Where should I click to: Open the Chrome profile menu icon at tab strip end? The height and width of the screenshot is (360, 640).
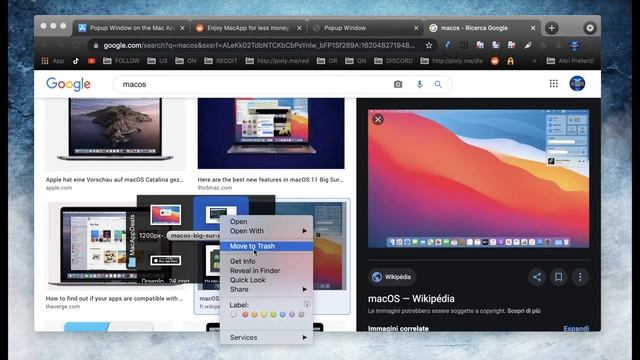tap(589, 28)
